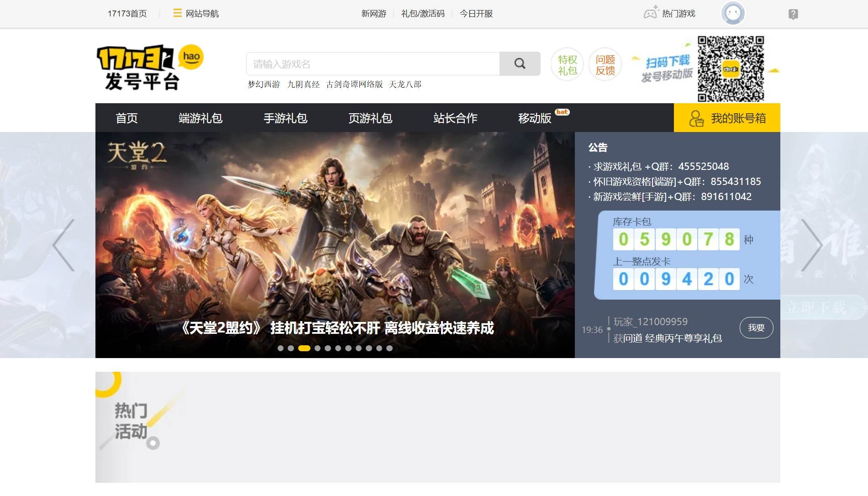Click the 公告 heading

click(598, 147)
